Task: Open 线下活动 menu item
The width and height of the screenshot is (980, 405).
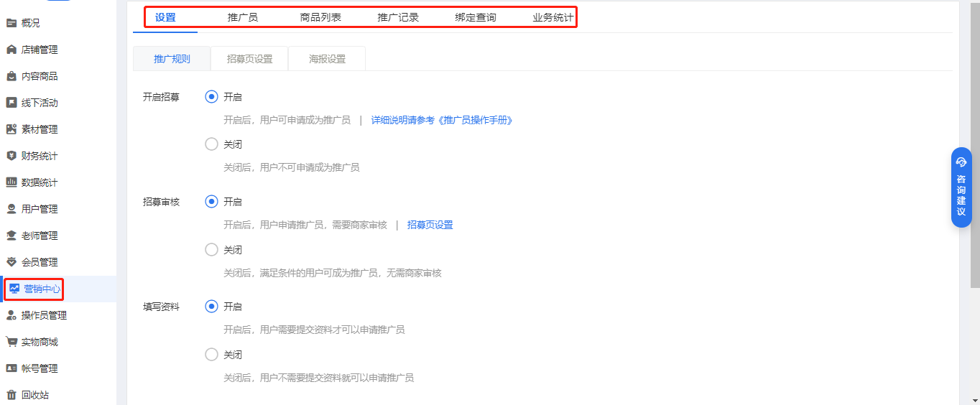Action: (x=58, y=103)
